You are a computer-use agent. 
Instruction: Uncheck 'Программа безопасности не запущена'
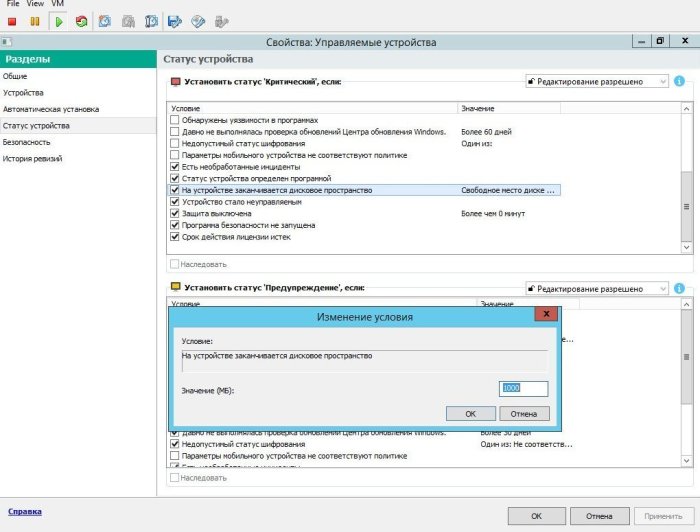[175, 225]
